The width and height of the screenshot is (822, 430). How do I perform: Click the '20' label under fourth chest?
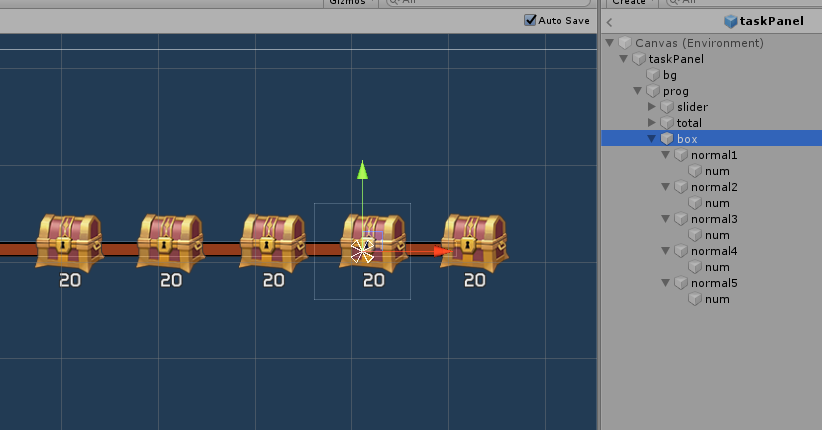pos(374,281)
